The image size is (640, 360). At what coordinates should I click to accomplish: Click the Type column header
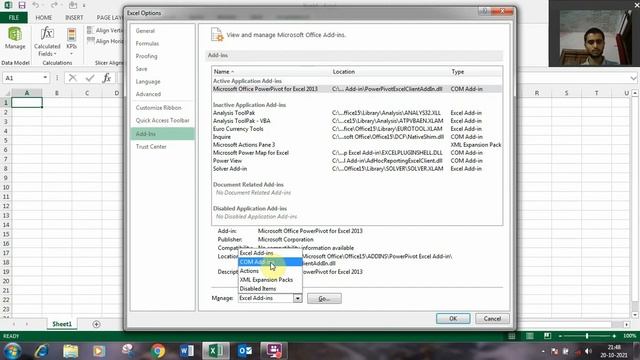[476, 72]
